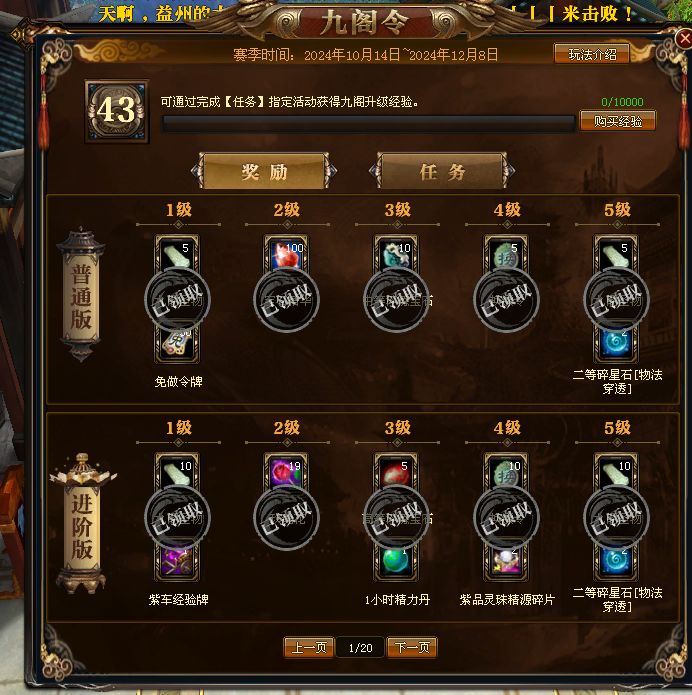Screen dimensions: 692x695
Task: Click the level 43 badge emblem
Action: (x=117, y=111)
